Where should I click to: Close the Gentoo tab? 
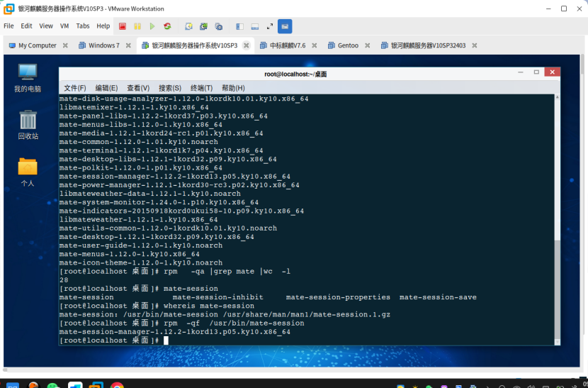368,45
